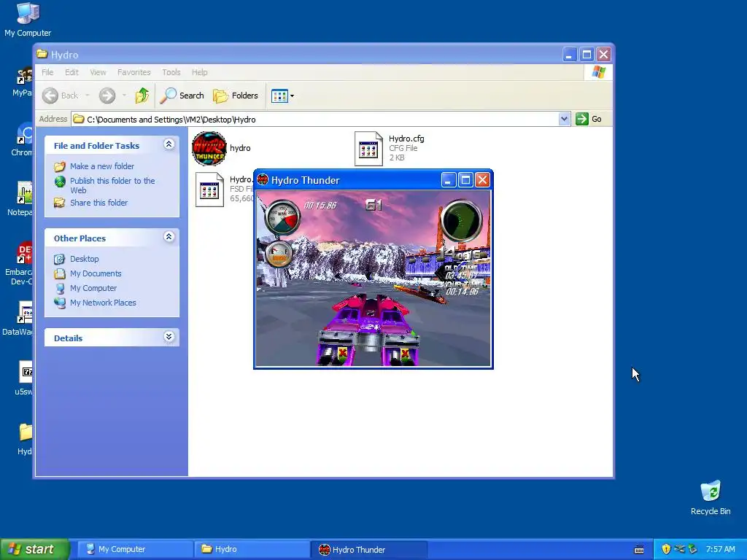747x560 pixels.
Task: Minimize the Hydro Thunder window
Action: 449,179
